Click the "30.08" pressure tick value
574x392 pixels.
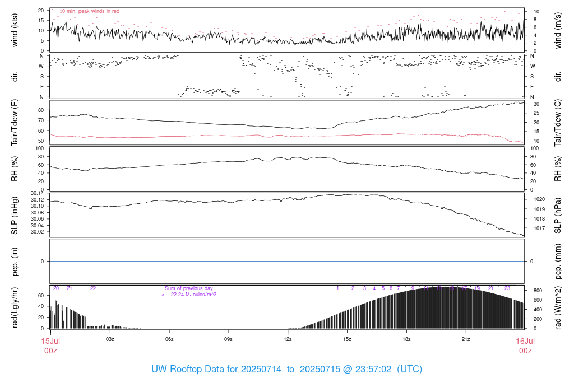(x=37, y=212)
